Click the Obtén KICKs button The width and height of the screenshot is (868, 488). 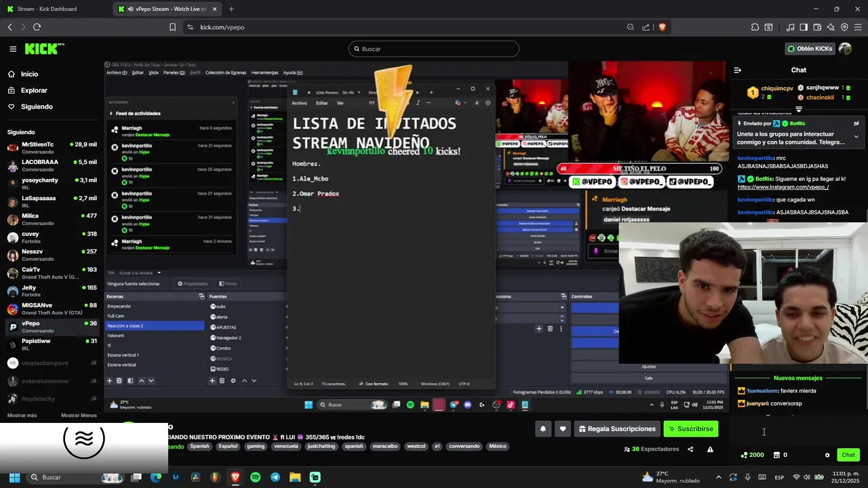coord(810,49)
